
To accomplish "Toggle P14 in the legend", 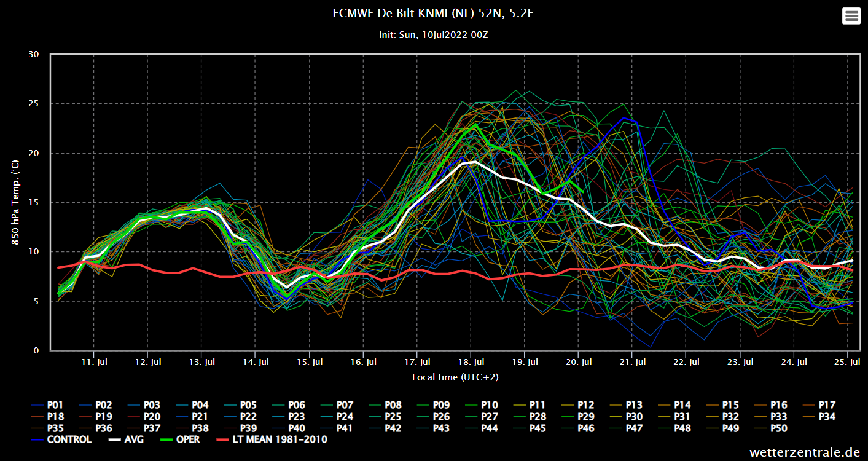I will 674,405.
